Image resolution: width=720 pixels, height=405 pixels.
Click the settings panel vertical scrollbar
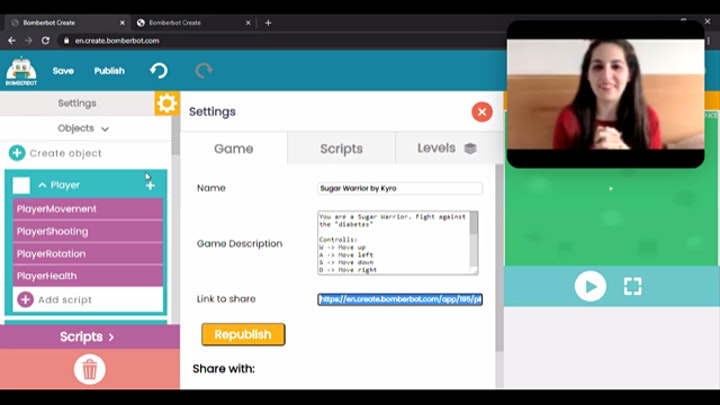499,258
